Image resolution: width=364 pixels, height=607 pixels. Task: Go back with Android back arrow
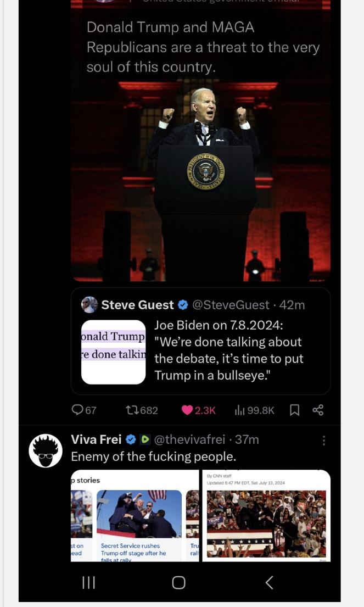269,583
